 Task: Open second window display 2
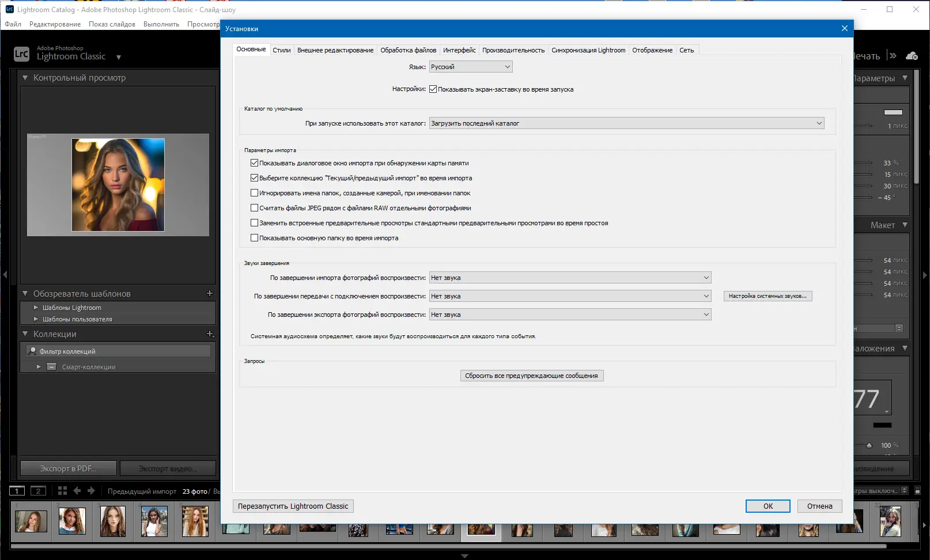38,491
